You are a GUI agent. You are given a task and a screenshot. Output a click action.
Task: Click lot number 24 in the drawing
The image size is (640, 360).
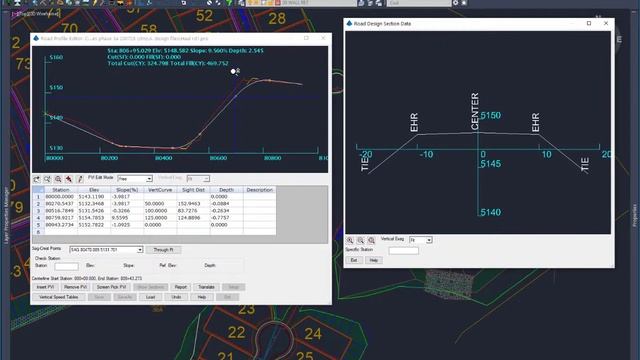tap(313, 334)
